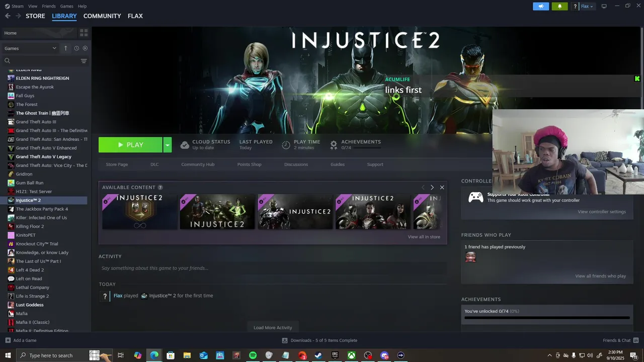Select Killing Floor 2
Viewport: 644px width, 362px height.
pyautogui.click(x=30, y=226)
